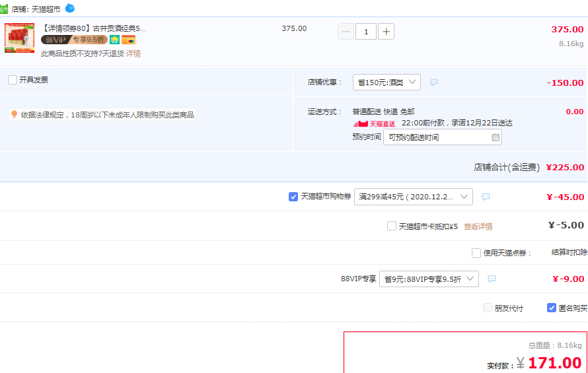Open the 满299减45元 coupon dropdown
Viewport: 588px width, 373px height.
click(413, 197)
